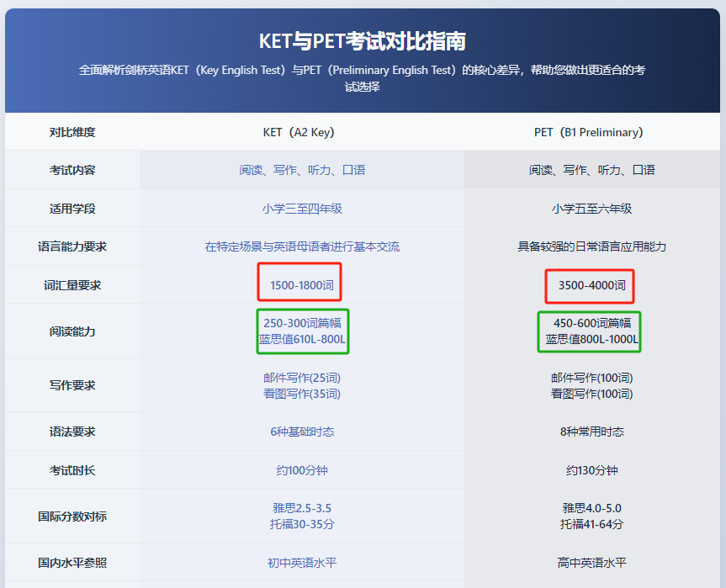This screenshot has height=588, width=726.
Task: Click the 小学五至六年级 cell
Action: pos(591,209)
